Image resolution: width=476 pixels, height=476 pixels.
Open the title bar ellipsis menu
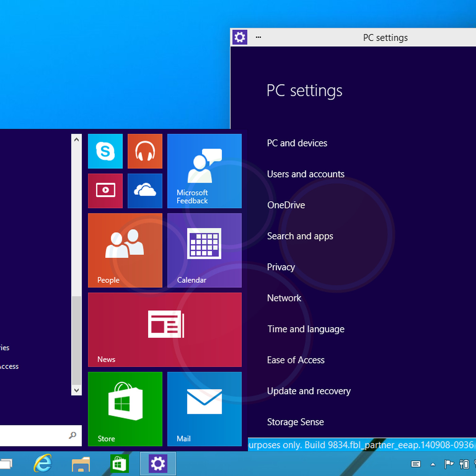pos(258,37)
